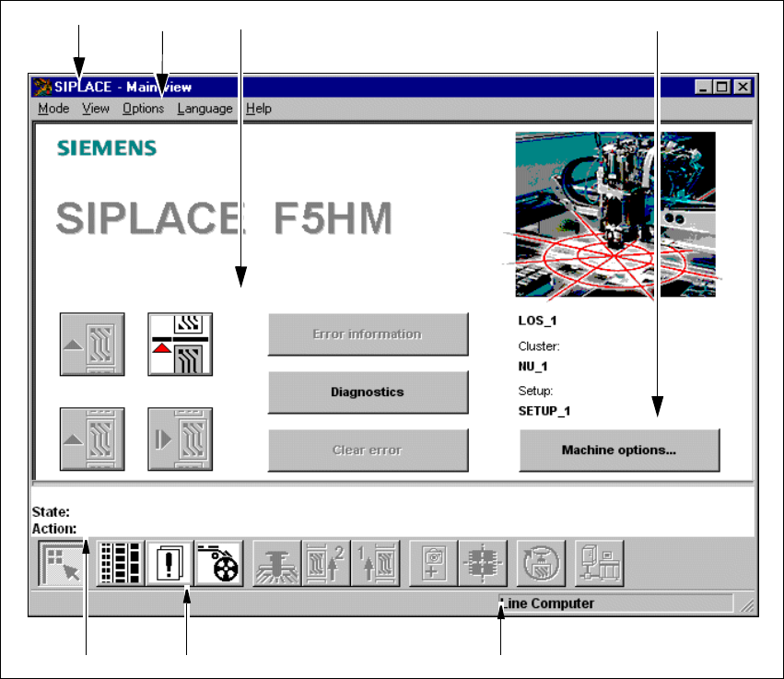Open the Help menu
The width and height of the screenshot is (784, 679).
pyautogui.click(x=259, y=109)
